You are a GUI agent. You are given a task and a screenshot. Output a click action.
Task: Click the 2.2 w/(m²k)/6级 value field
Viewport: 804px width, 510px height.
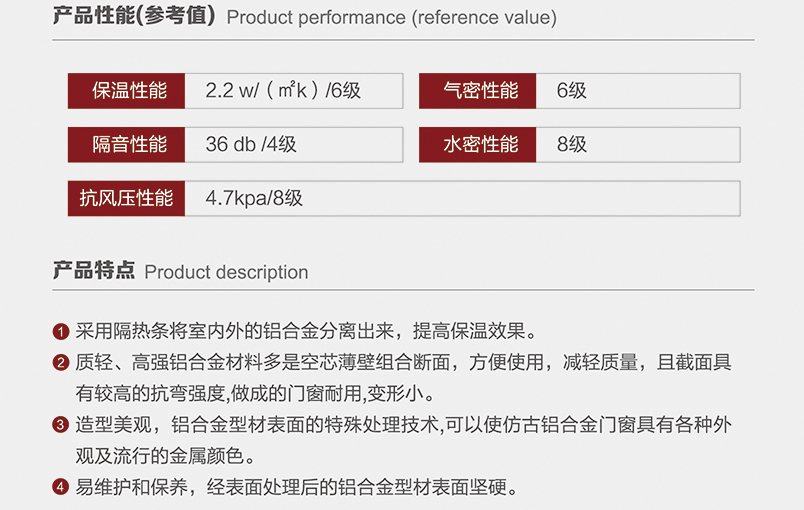[294, 91]
